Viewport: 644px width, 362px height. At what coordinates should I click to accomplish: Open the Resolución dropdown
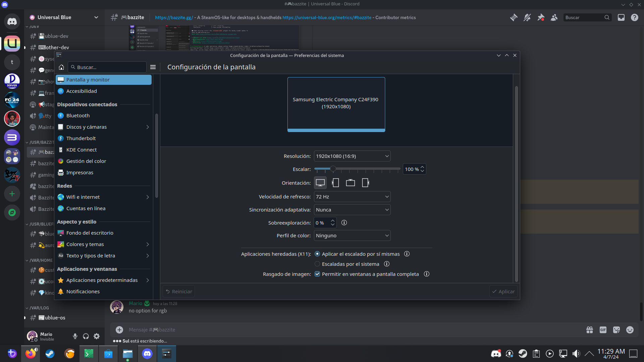point(352,156)
